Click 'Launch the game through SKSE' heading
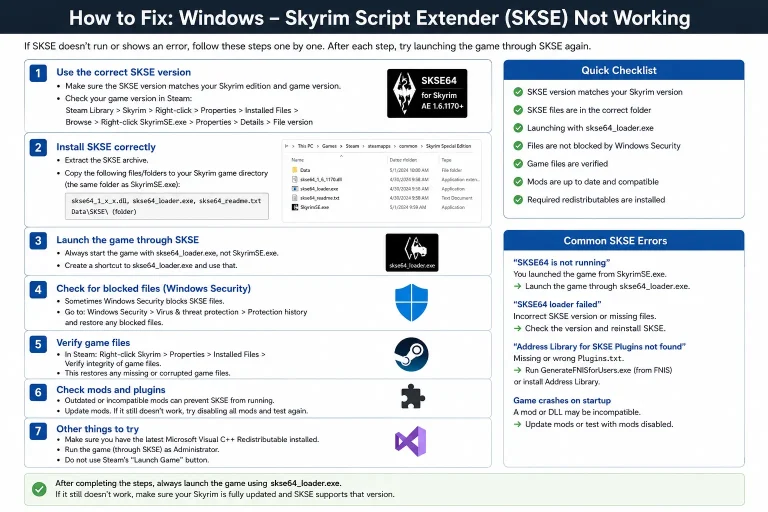Image resolution: width=768 pixels, height=512 pixels. point(127,240)
